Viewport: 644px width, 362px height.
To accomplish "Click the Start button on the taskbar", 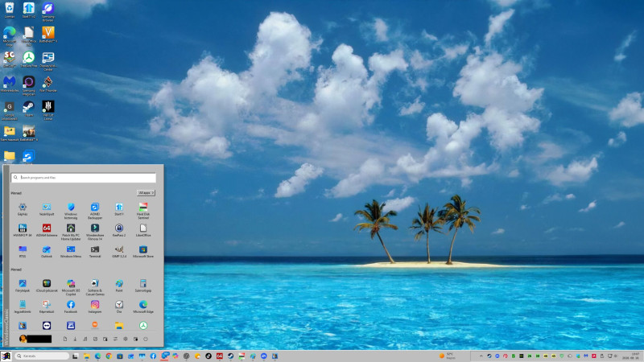I will [x=6, y=356].
